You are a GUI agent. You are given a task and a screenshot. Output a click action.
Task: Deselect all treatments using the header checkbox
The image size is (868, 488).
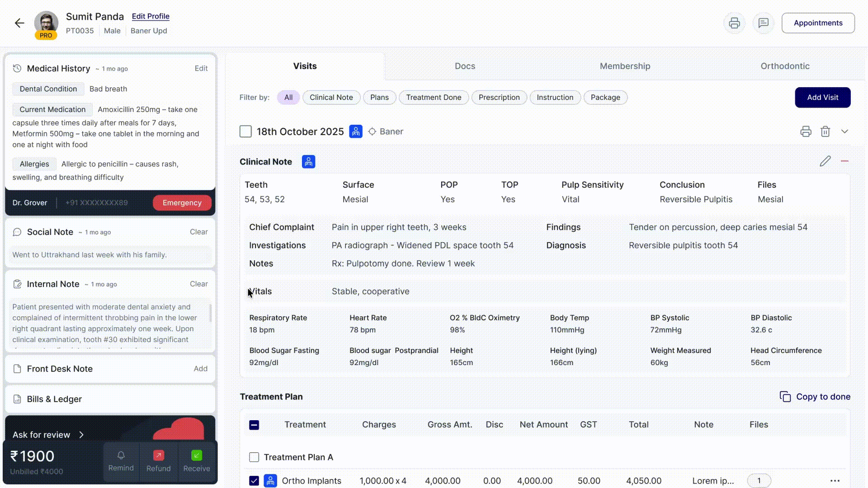click(254, 425)
